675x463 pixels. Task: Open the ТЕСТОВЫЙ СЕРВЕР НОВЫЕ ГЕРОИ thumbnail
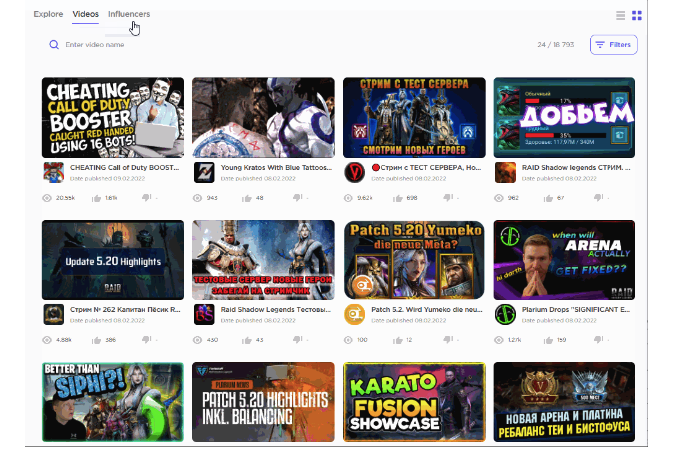click(263, 260)
